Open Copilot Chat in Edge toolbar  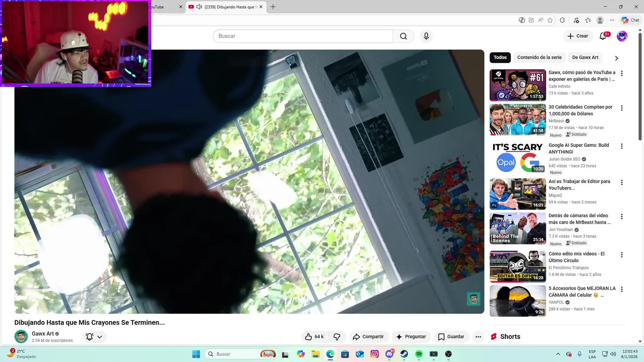click(630, 20)
